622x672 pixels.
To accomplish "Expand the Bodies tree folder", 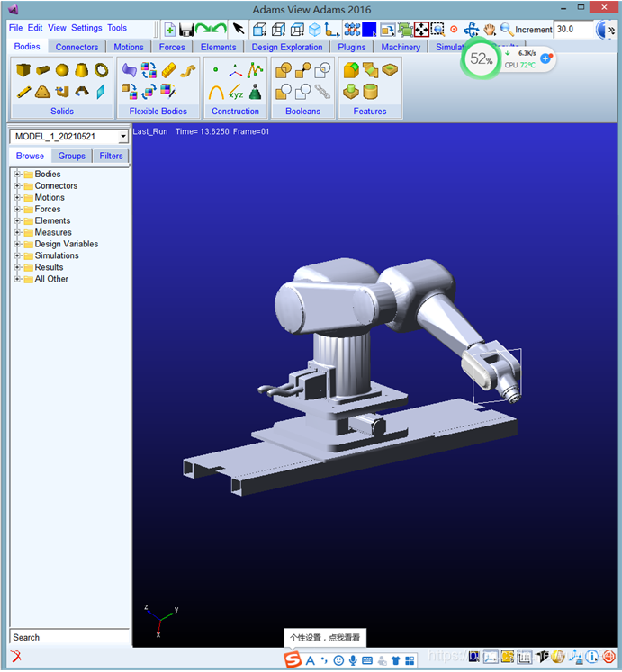I will (17, 175).
